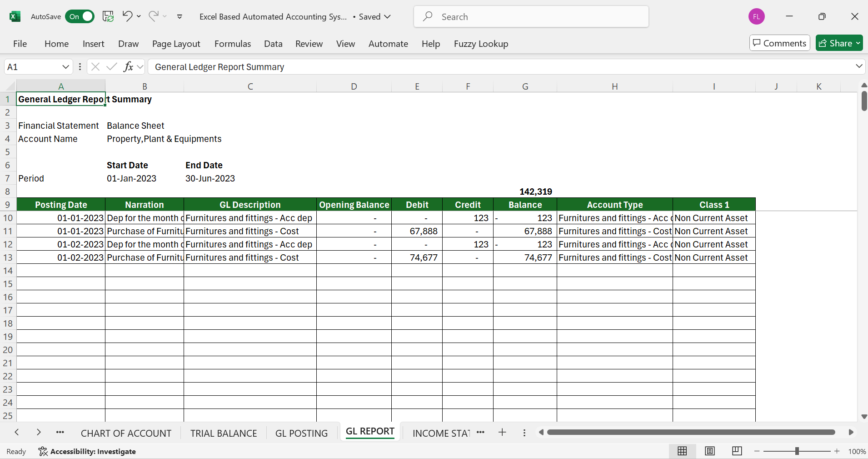
Task: Click the Account Type header cell
Action: coord(615,205)
